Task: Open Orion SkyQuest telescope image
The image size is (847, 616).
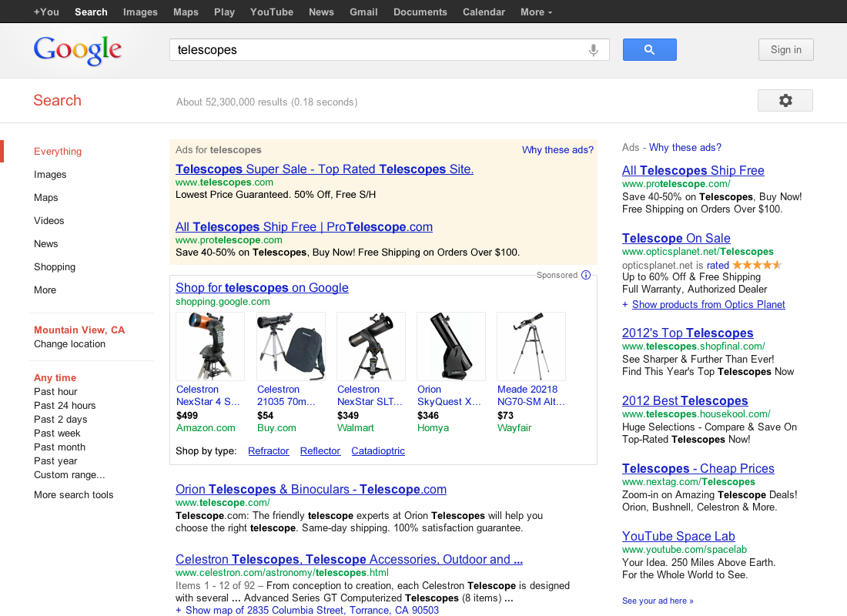Action: coord(451,346)
